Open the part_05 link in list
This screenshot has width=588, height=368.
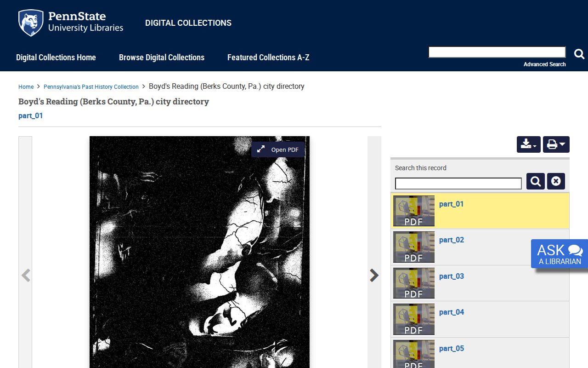pyautogui.click(x=452, y=349)
